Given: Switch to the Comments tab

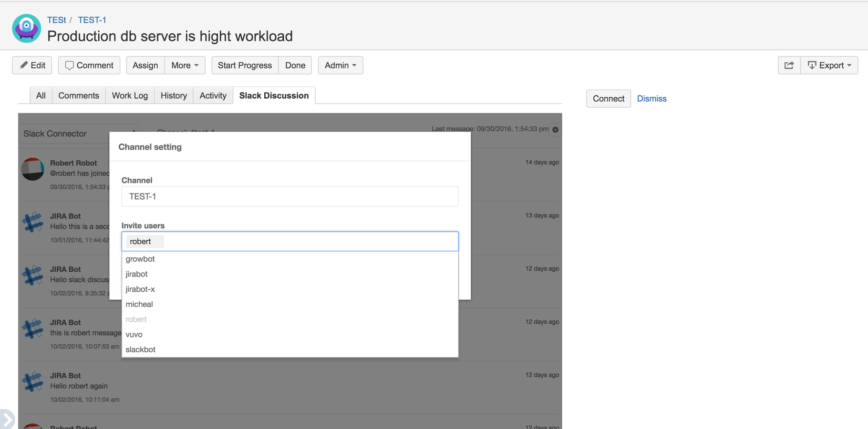Looking at the screenshot, I should point(79,95).
